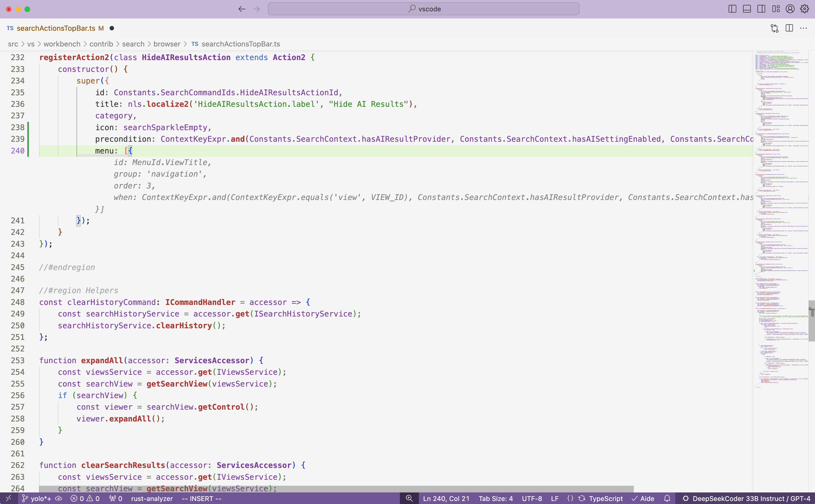
Task: Click the ISearchHistoryService identifier
Action: [303, 314]
